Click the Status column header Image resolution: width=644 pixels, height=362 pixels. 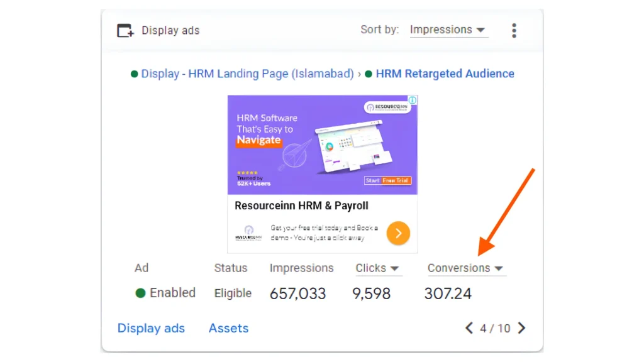[x=230, y=268]
